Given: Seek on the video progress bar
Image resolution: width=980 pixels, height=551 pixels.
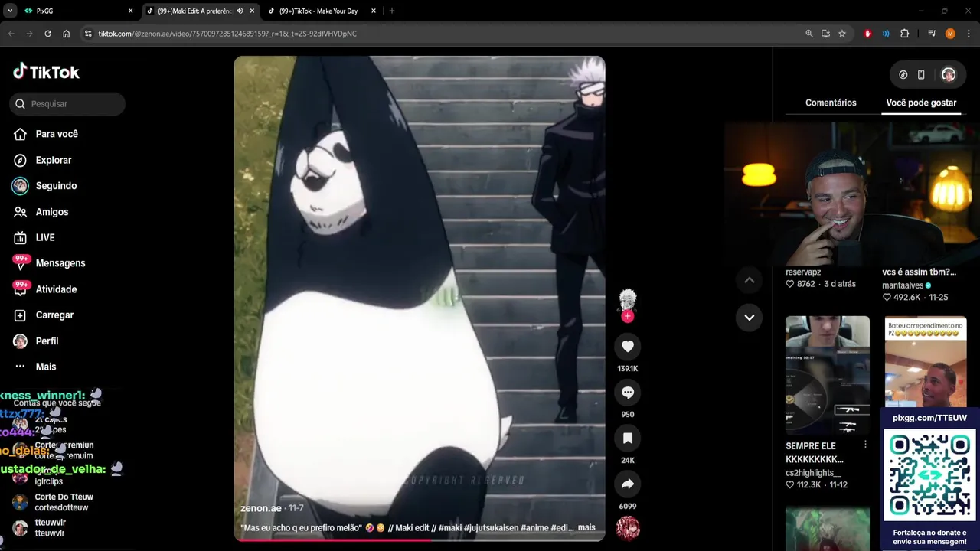Looking at the screenshot, I should [x=419, y=540].
